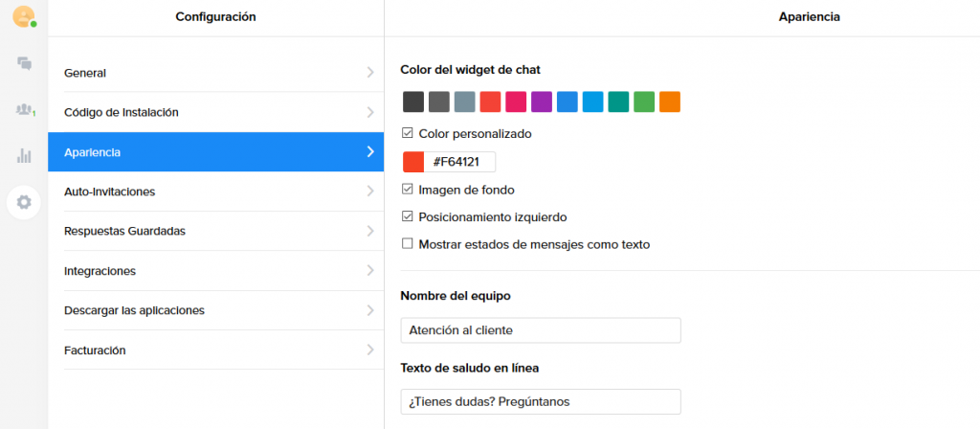980x429 pixels.
Task: Open the visitors team icon
Action: pos(24,109)
